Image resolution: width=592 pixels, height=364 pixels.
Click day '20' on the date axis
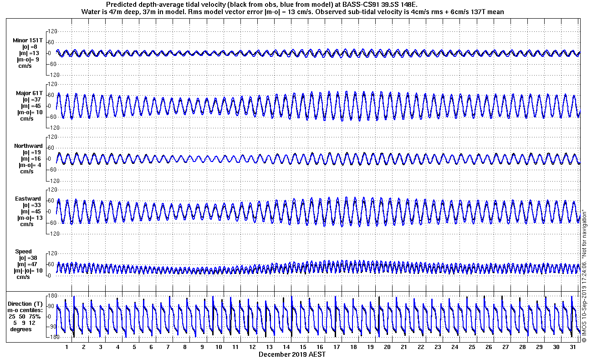pos(387,347)
